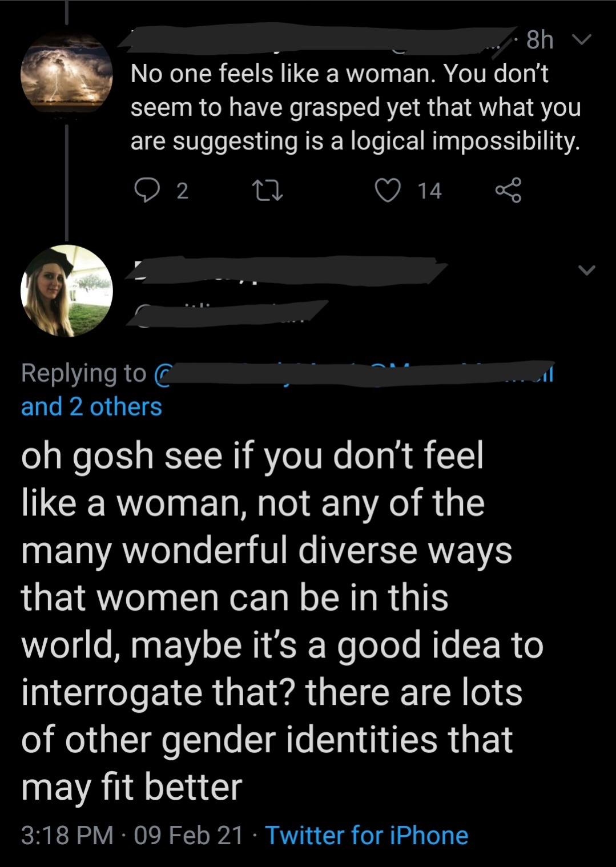The width and height of the screenshot is (616, 867).
Task: Open the storm cloud profile avatar
Action: [67, 73]
